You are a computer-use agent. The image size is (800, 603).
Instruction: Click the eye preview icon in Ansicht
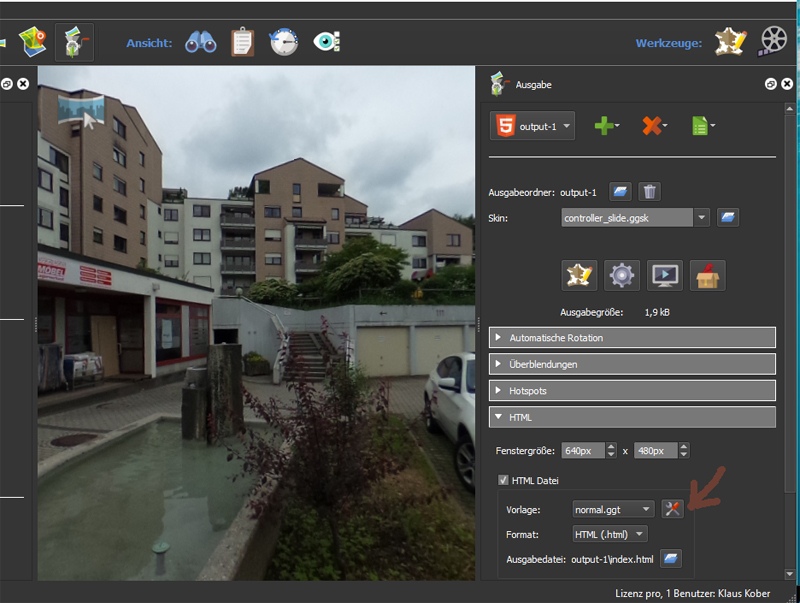coord(326,42)
